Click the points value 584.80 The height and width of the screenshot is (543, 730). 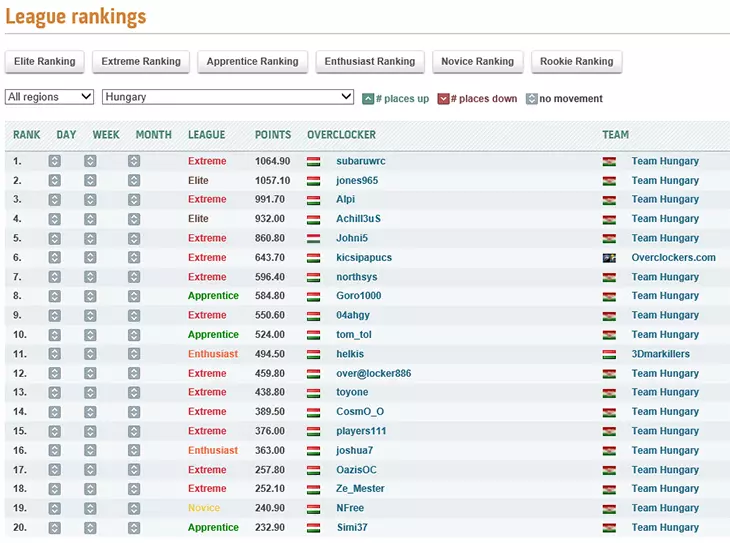click(x=270, y=296)
